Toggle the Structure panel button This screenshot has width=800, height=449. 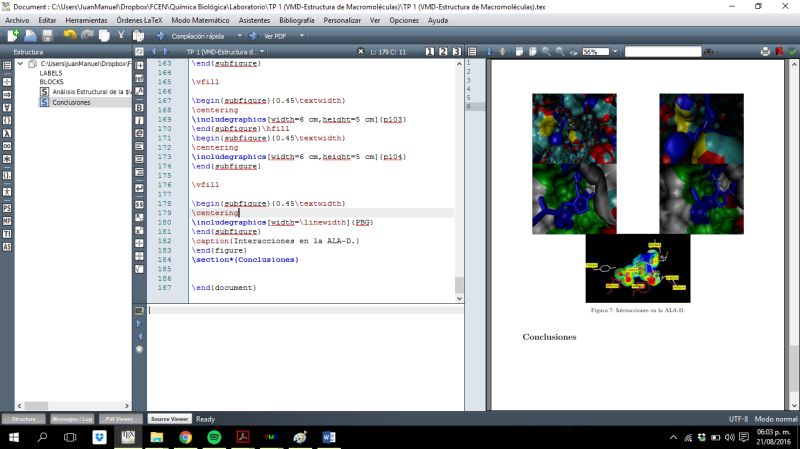click(x=23, y=419)
